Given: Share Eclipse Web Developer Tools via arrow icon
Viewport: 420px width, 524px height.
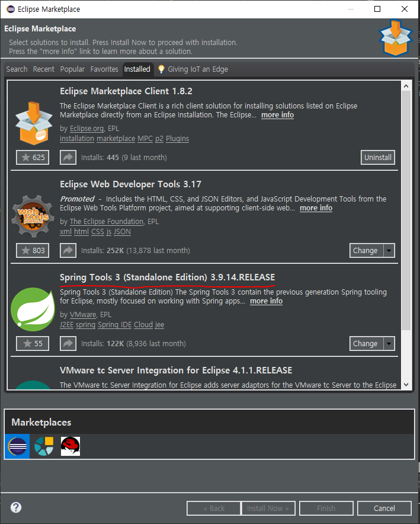Looking at the screenshot, I should pos(68,250).
